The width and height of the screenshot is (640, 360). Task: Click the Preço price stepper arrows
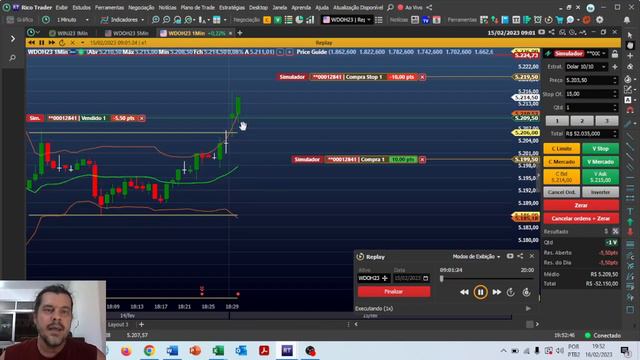[x=615, y=80]
